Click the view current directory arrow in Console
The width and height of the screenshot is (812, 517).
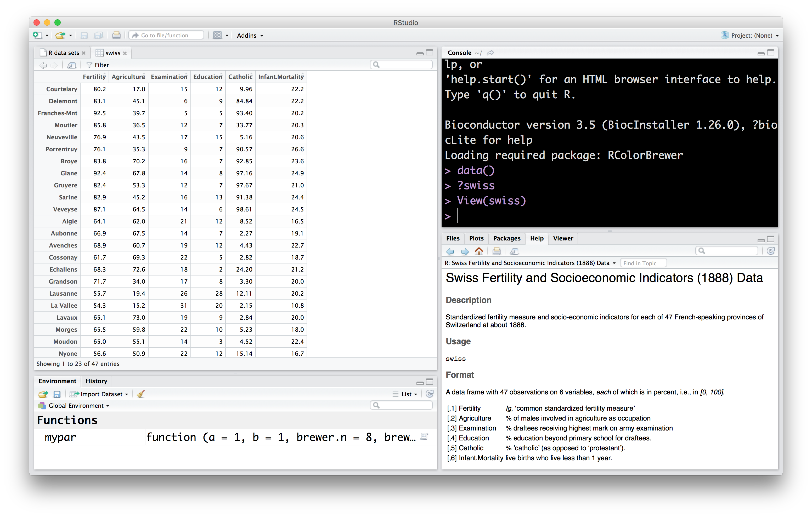click(491, 53)
